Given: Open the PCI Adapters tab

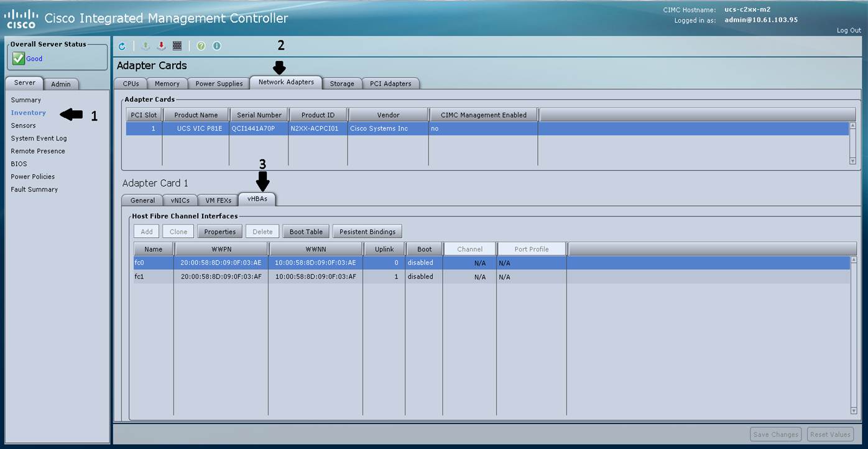Looking at the screenshot, I should (x=390, y=84).
